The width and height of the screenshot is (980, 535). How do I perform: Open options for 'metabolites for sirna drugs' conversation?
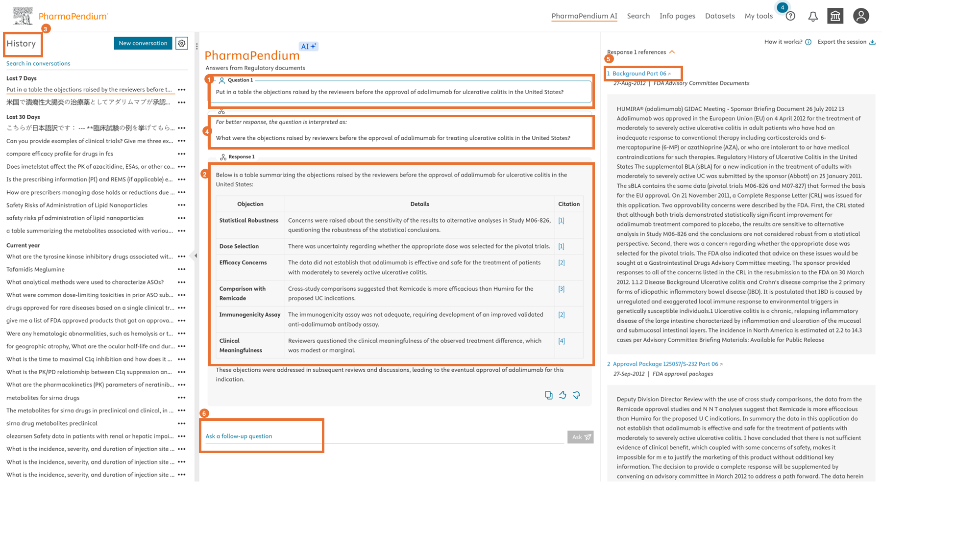(182, 398)
